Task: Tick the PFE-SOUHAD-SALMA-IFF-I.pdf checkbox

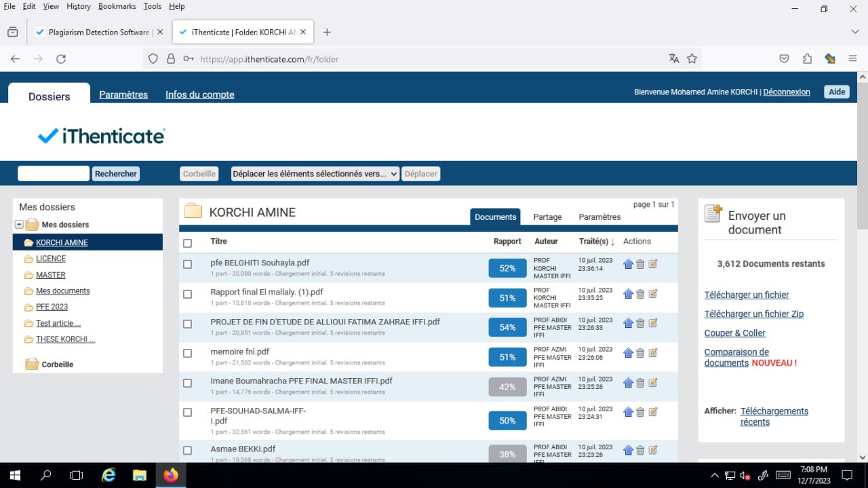Action: [x=188, y=413]
